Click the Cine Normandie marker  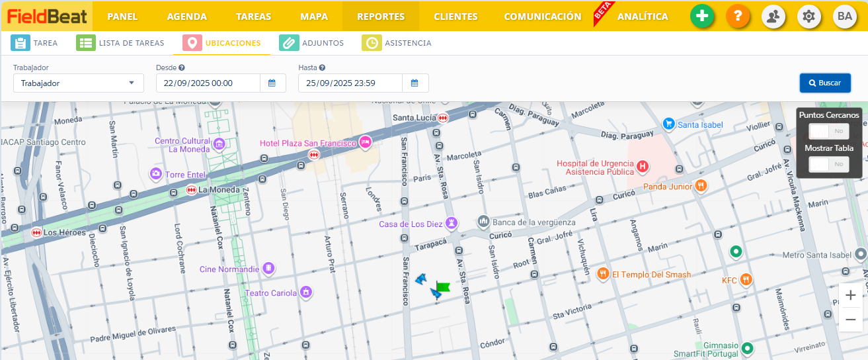point(268,268)
